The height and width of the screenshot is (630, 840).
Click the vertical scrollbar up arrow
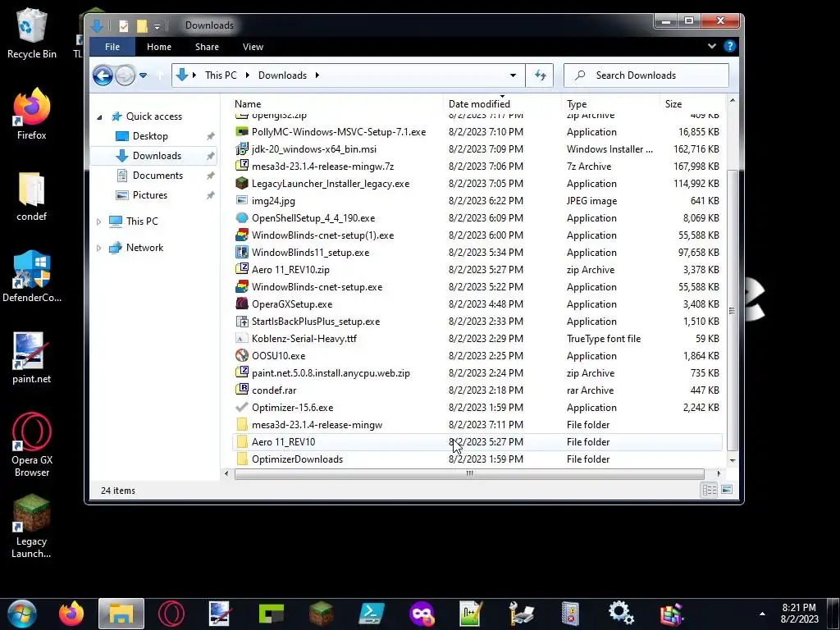click(x=733, y=101)
